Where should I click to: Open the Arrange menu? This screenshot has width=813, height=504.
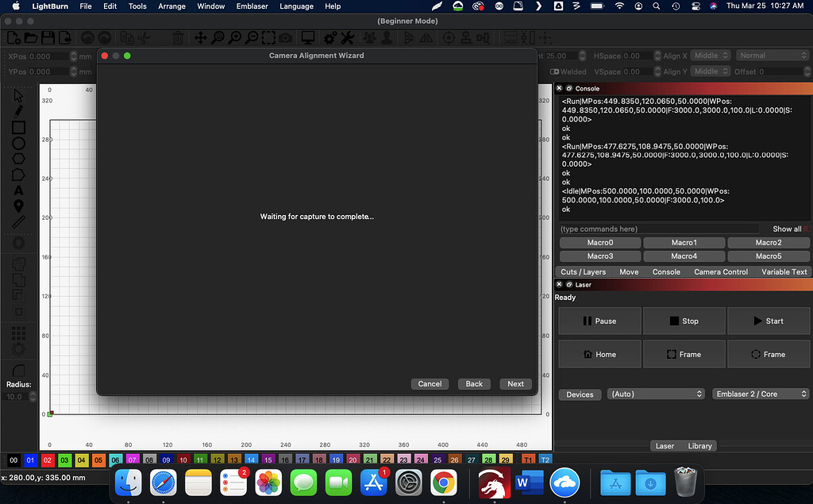[x=171, y=6]
